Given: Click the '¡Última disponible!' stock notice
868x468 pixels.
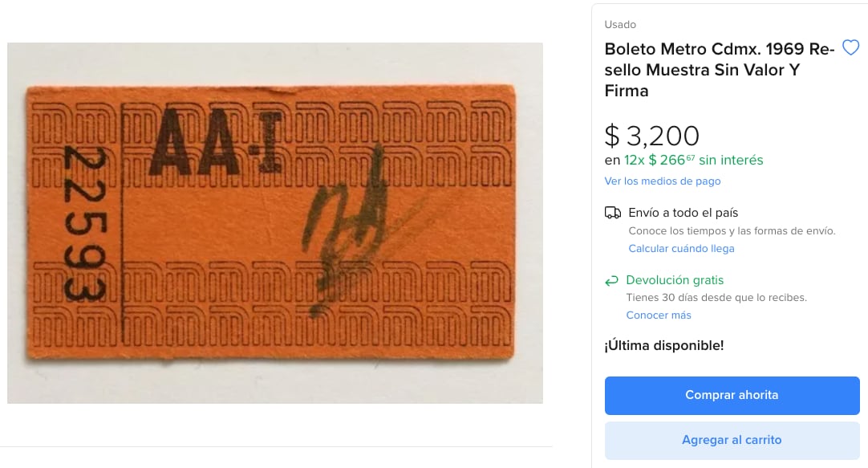Looking at the screenshot, I should coord(664,346).
